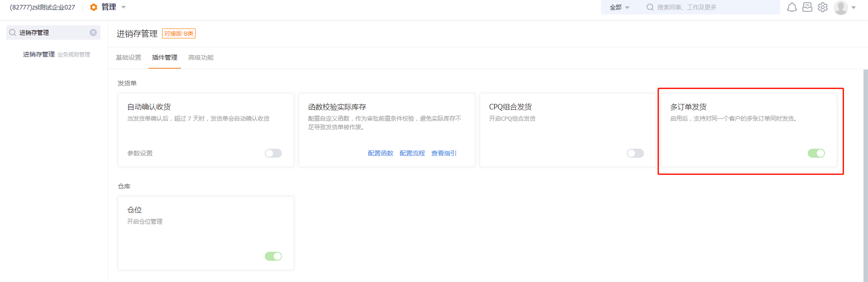Click the CPQ组合发货 card title
This screenshot has height=282, width=868.
pyautogui.click(x=510, y=107)
